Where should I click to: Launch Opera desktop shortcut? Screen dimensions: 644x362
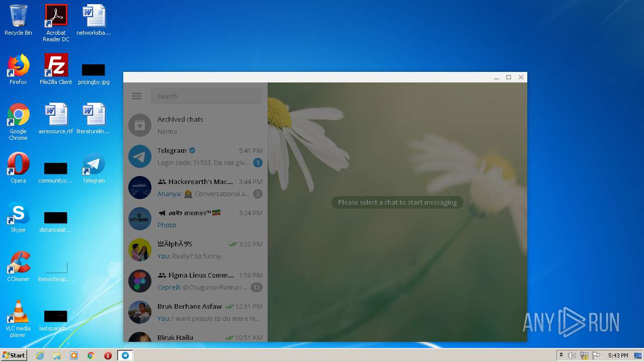tap(18, 168)
